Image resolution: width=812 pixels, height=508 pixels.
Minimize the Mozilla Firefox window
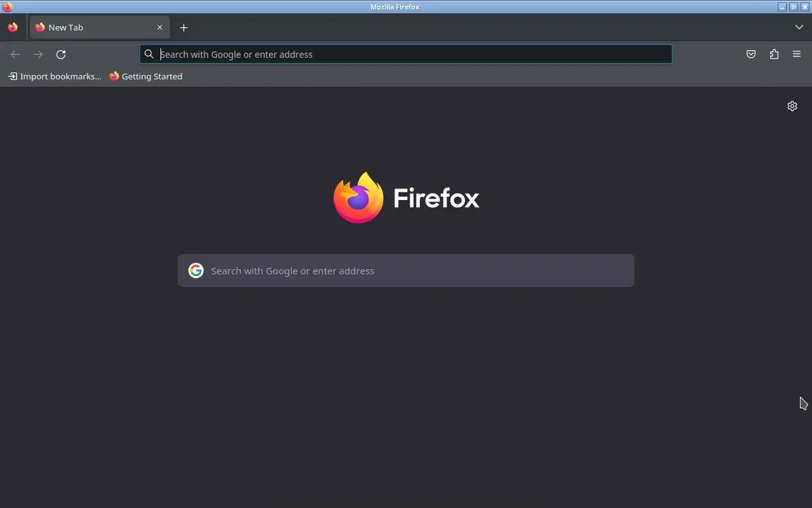(x=782, y=7)
